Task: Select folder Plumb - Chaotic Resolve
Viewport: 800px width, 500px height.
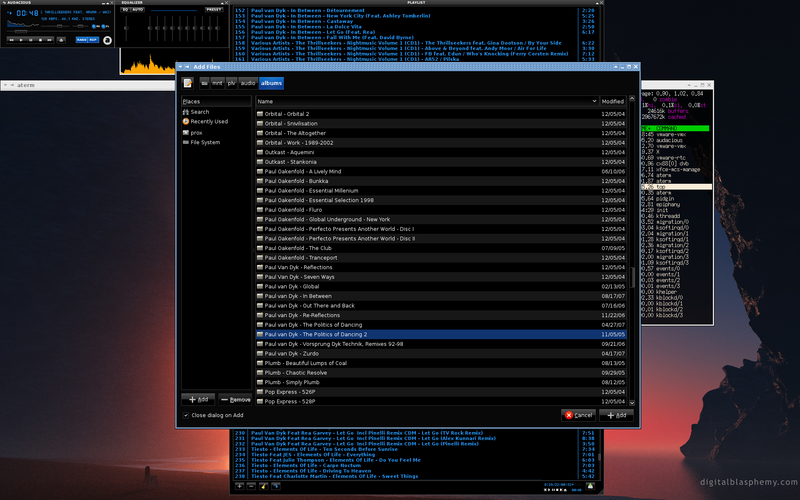Action: point(441,372)
